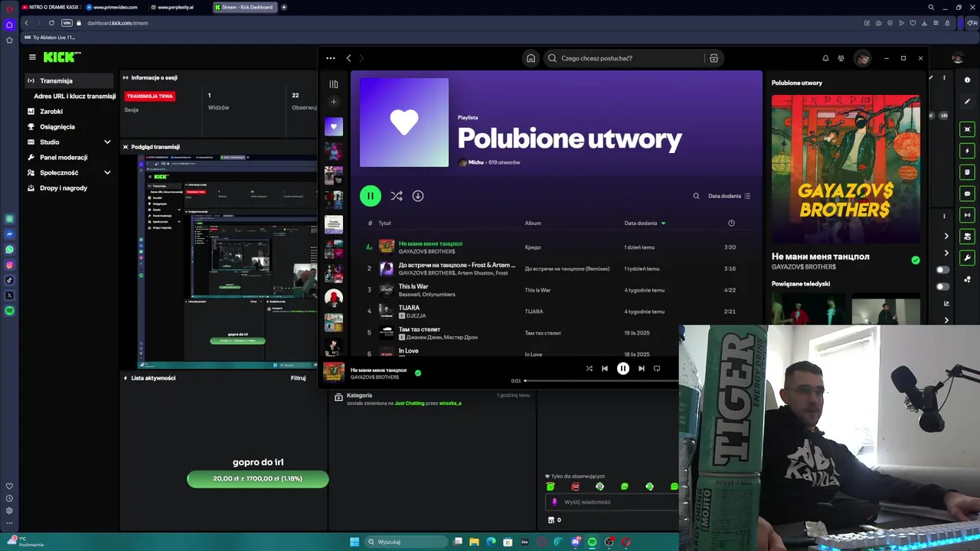
Task: Click Filtruj in Lista aktywności
Action: click(298, 378)
